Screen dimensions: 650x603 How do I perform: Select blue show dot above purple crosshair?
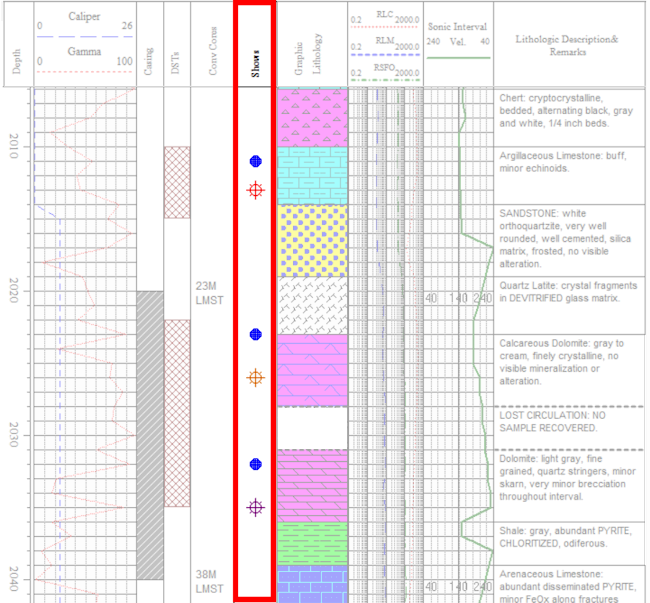point(256,464)
